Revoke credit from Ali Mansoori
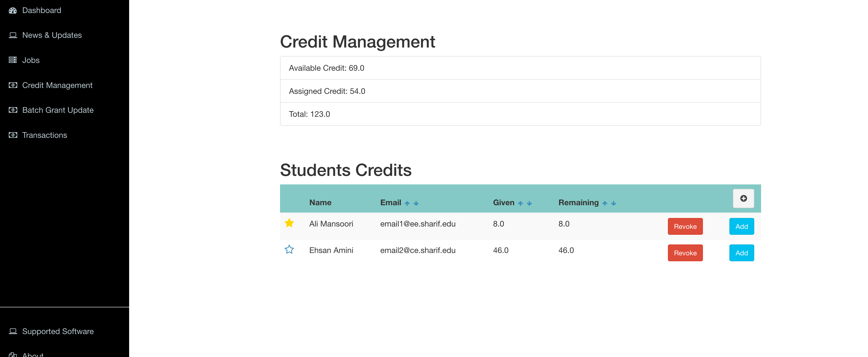This screenshot has width=868, height=357. pyautogui.click(x=685, y=226)
